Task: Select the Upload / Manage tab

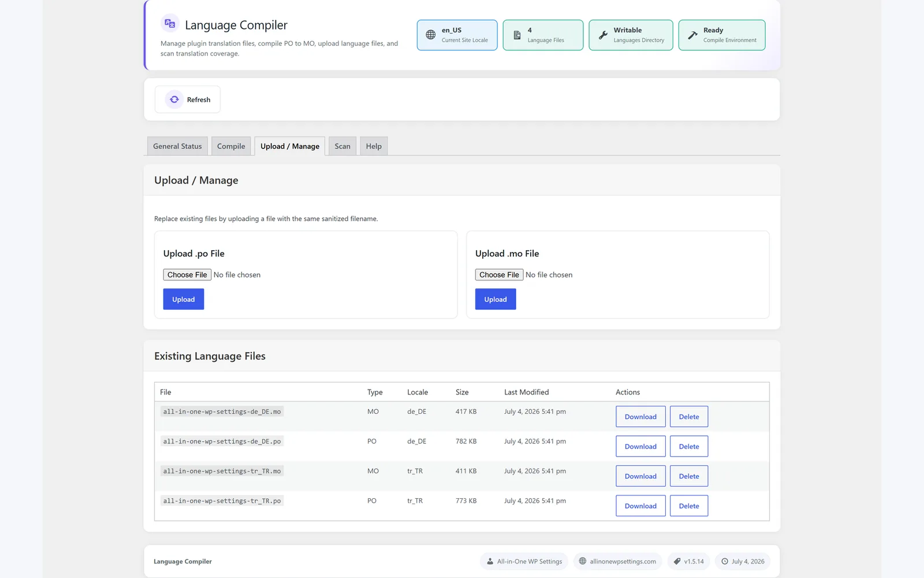Action: [x=290, y=146]
